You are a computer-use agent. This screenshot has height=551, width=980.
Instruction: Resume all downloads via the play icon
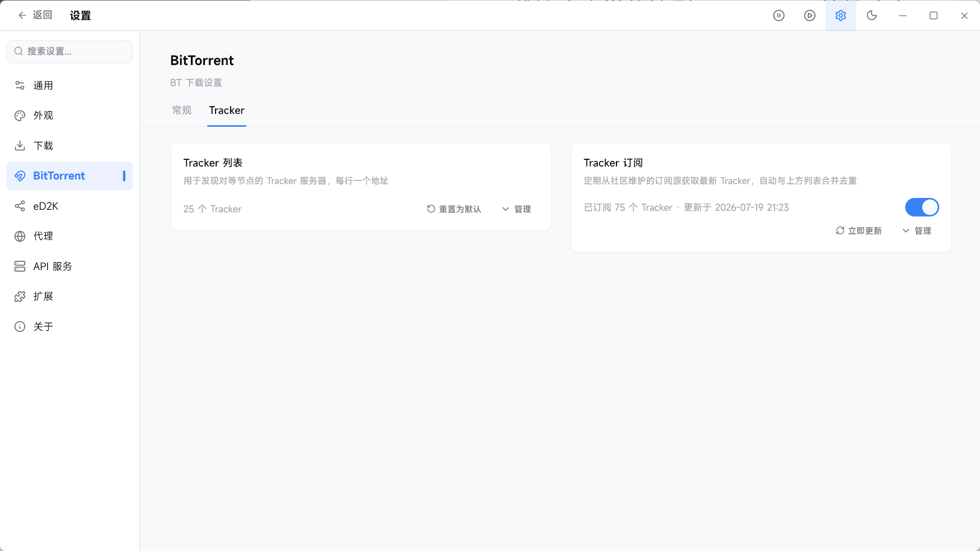pyautogui.click(x=810, y=15)
